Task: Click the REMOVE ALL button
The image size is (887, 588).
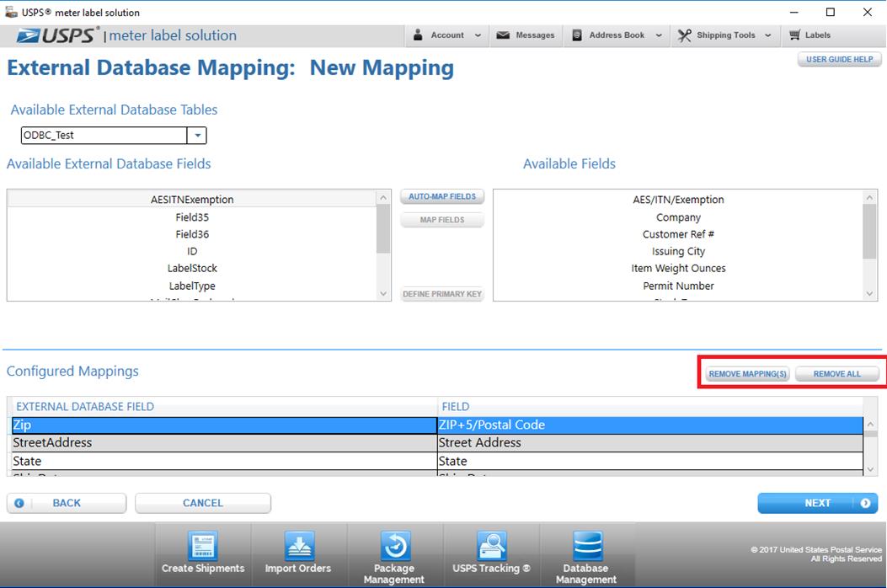Action: click(837, 374)
